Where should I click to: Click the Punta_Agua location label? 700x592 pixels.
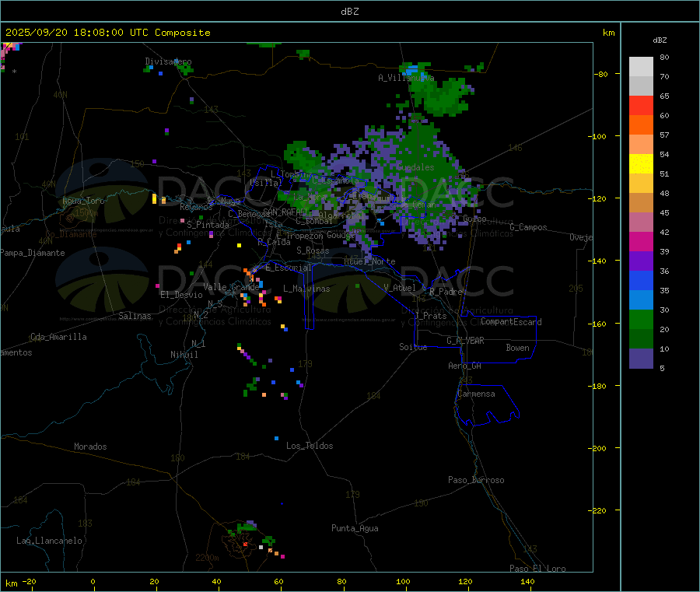(355, 528)
